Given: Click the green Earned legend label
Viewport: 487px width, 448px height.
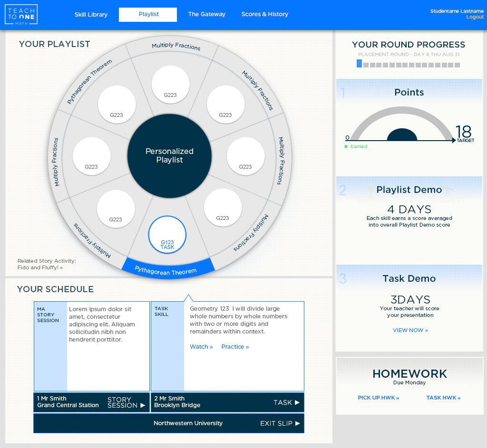Looking at the screenshot, I should point(359,146).
